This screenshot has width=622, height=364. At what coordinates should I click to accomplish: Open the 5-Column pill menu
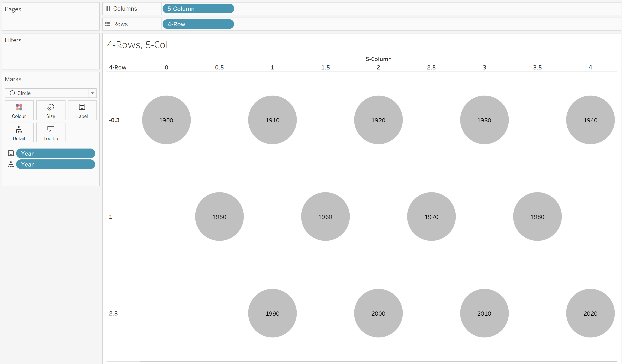(198, 9)
